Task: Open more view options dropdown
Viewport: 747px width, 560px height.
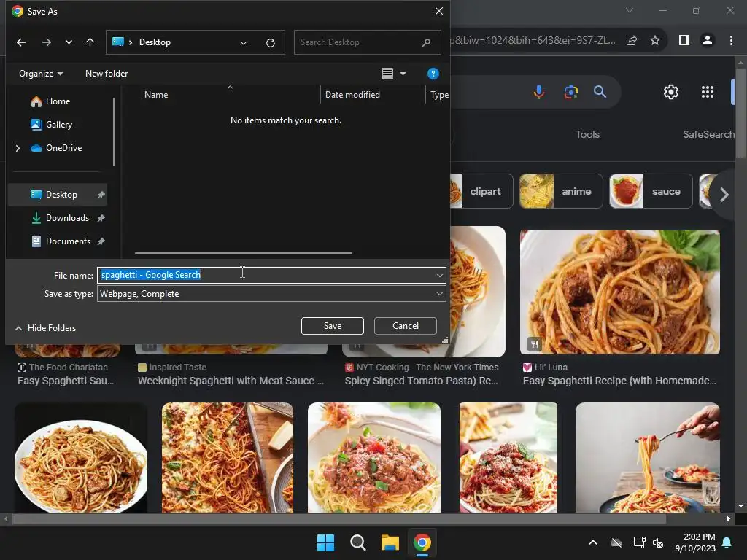Action: (403, 74)
